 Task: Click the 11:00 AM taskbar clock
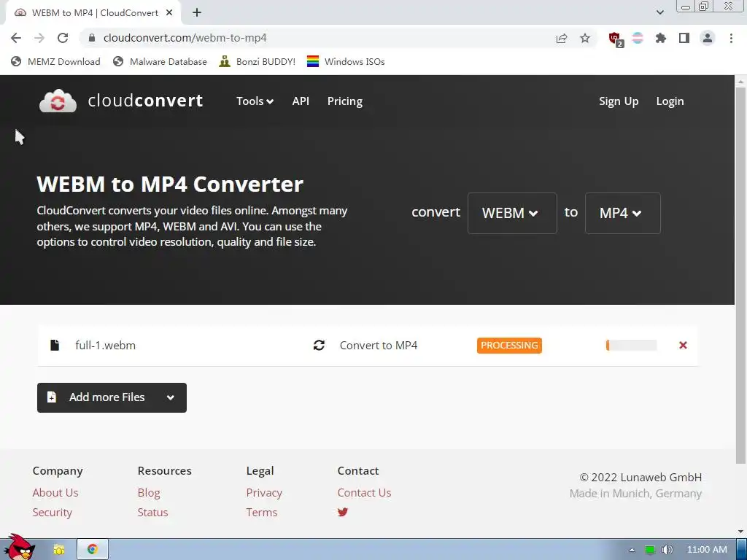pos(706,550)
